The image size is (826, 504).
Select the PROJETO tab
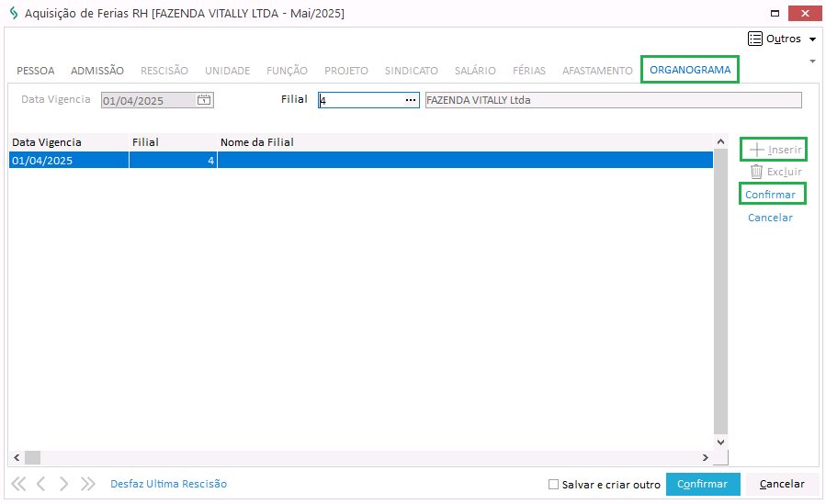click(346, 71)
